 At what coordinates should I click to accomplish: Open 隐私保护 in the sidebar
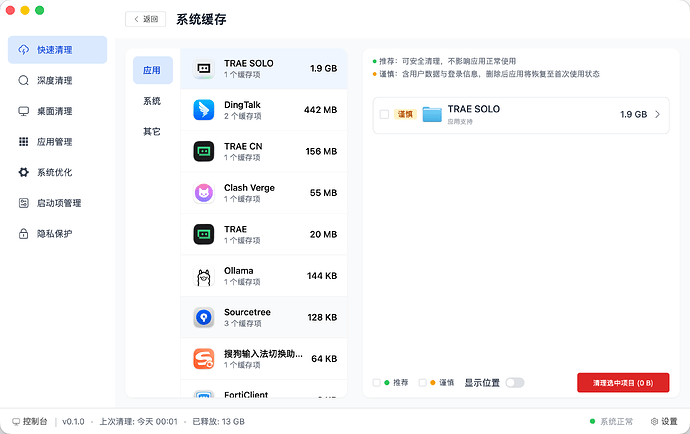(x=55, y=234)
